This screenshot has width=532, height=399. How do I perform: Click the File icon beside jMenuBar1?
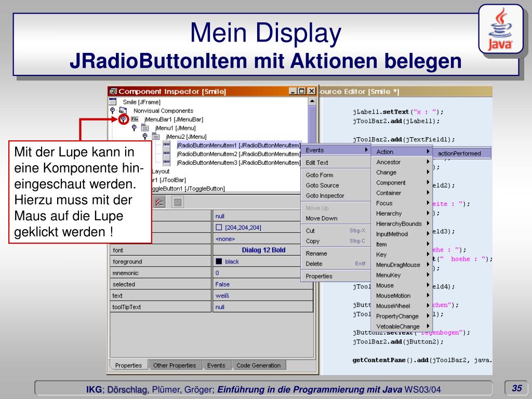135,119
